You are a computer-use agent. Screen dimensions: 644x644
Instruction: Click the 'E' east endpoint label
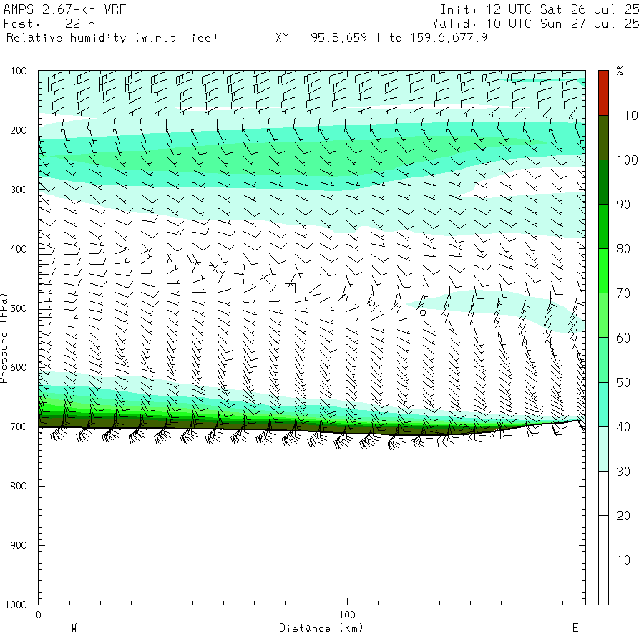[x=575, y=628]
